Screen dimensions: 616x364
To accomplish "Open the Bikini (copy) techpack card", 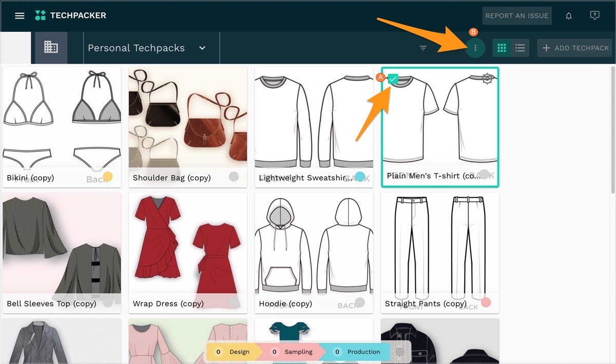I will click(62, 127).
